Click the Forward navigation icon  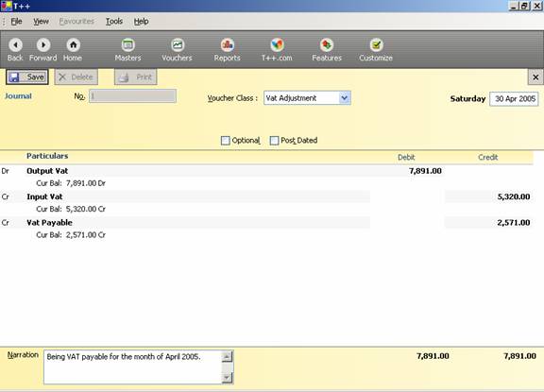[43, 45]
